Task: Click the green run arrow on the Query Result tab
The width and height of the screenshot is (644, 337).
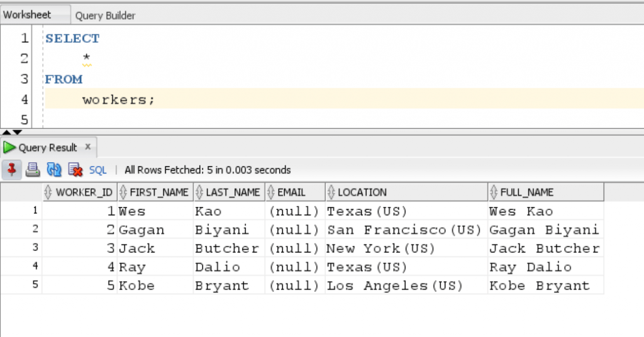Action: [9, 147]
